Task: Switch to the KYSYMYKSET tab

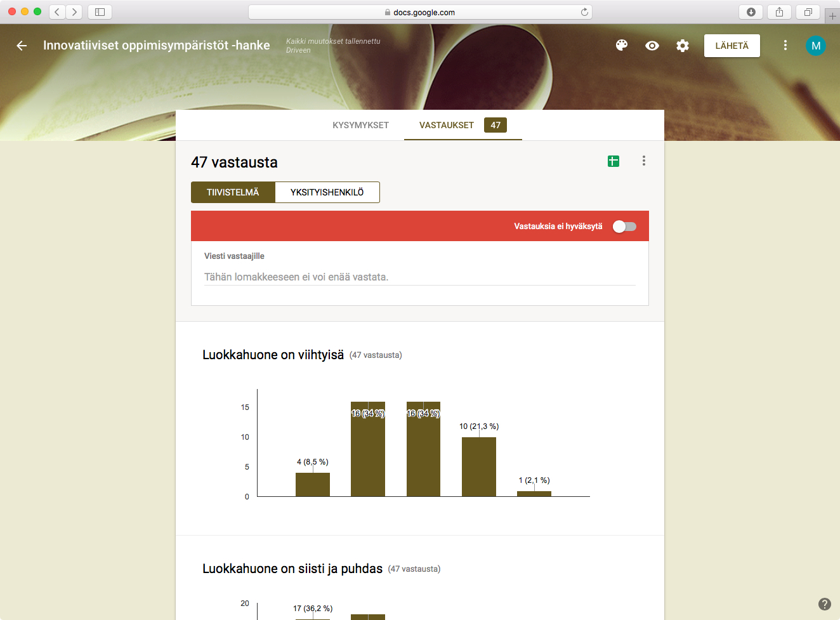Action: (x=360, y=125)
